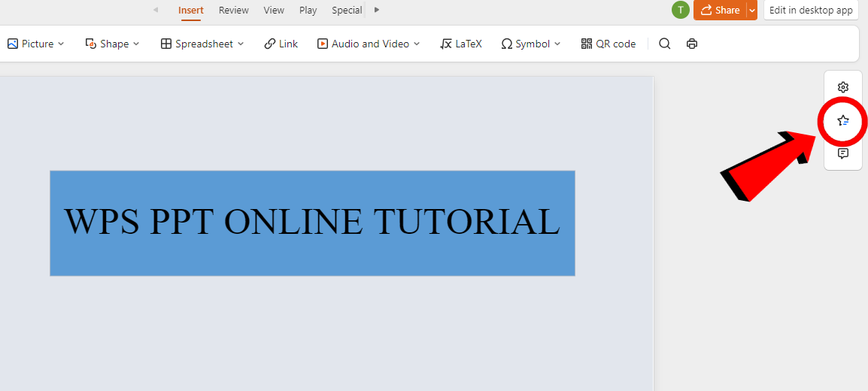Expand the Spreadsheet dropdown

click(x=202, y=44)
